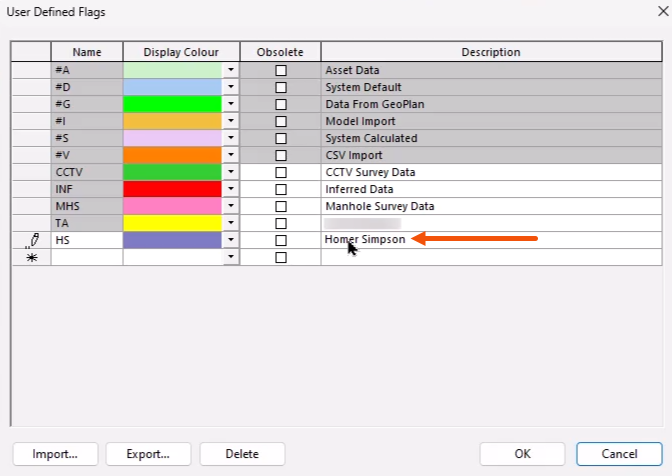Select pink swatch for MHS

pos(173,206)
